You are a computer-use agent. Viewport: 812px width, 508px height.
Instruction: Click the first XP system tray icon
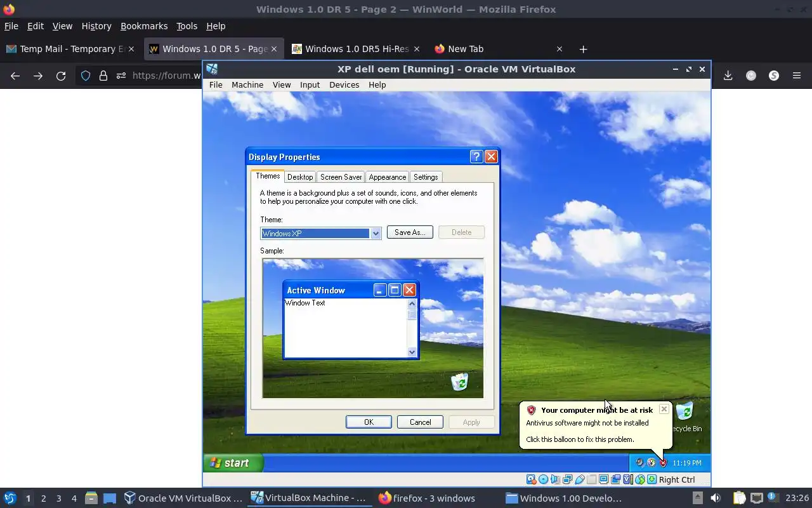click(x=639, y=463)
